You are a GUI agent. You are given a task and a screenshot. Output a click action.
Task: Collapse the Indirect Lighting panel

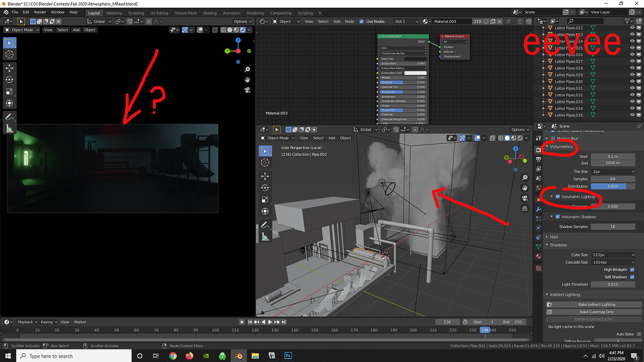[x=547, y=295]
